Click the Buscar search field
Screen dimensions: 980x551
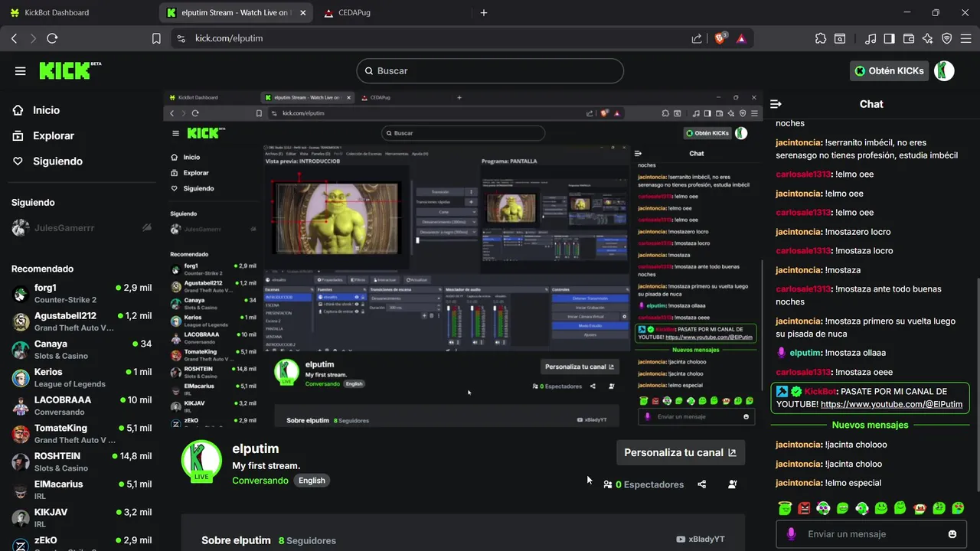tap(490, 70)
